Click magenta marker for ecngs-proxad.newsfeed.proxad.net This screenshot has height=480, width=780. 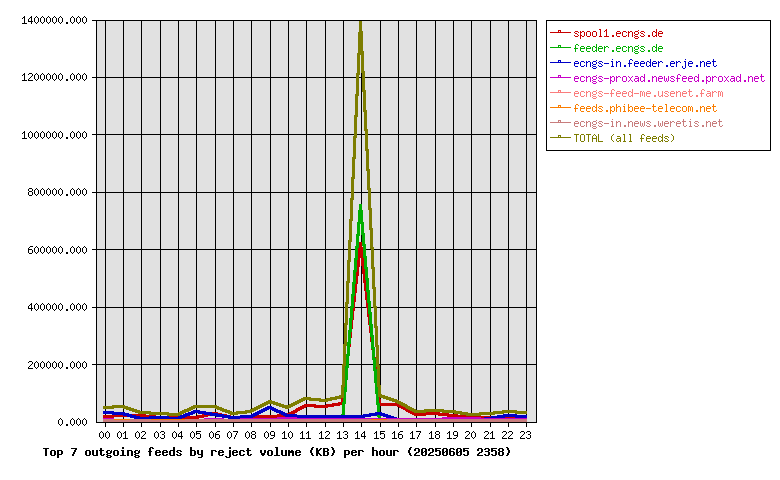point(560,77)
